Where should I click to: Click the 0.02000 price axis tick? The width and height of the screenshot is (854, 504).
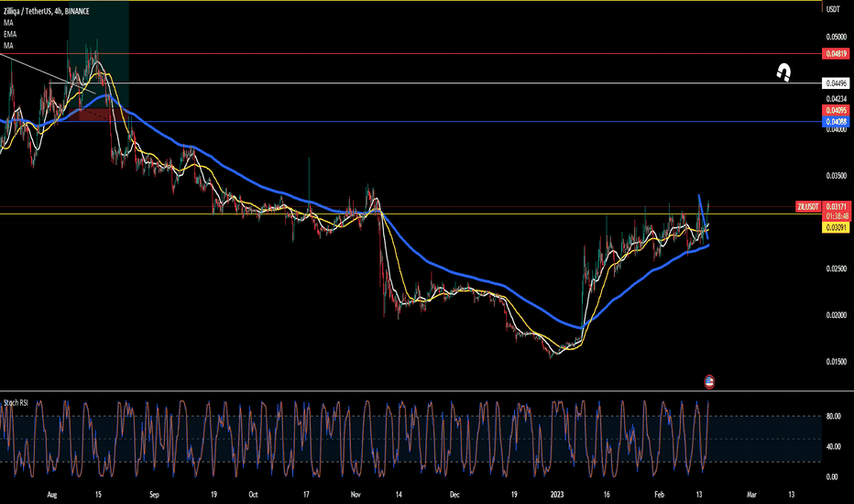pyautogui.click(x=836, y=315)
